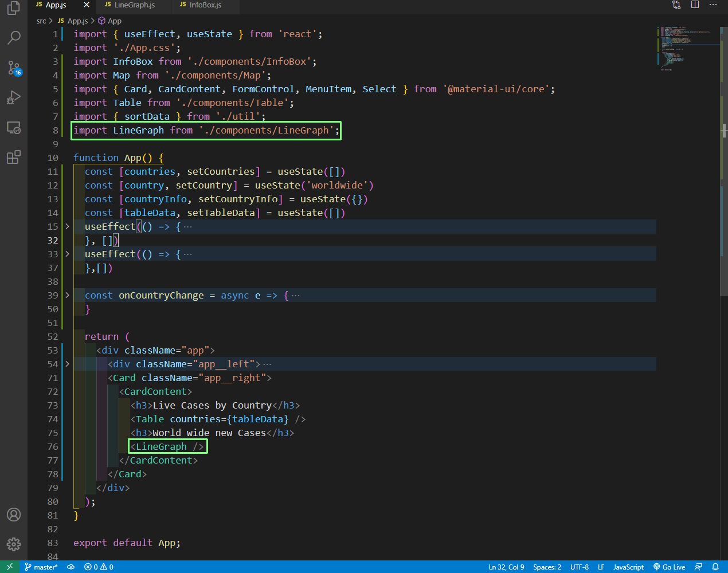The image size is (728, 573).
Task: Start Go Live server
Action: 669,567
